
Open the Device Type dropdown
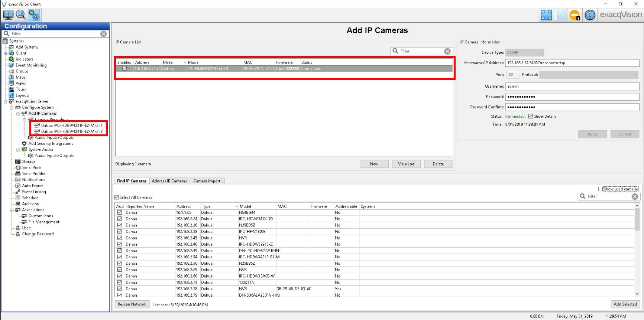tap(525, 53)
